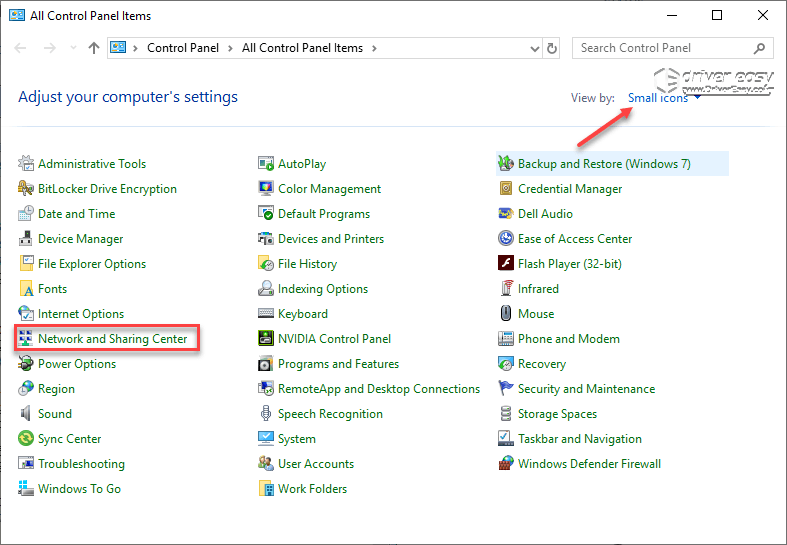Viewport: 787px width, 545px height.
Task: Click the Power Options icon
Action: point(26,363)
